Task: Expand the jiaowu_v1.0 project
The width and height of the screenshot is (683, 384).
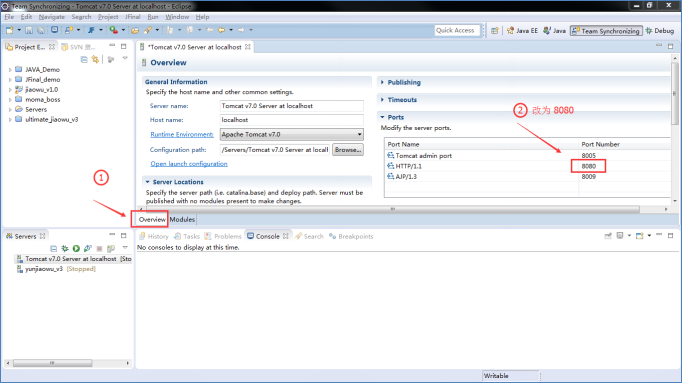Action: pos(10,90)
